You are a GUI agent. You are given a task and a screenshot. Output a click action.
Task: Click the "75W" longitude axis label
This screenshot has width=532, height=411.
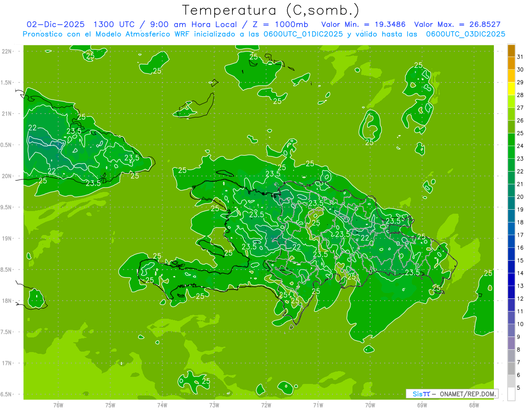[x=110, y=405]
